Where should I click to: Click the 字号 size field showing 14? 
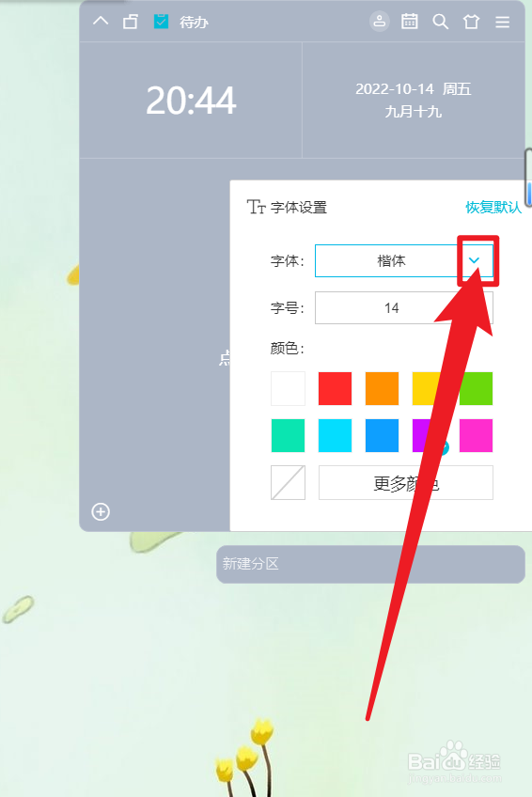(x=404, y=307)
